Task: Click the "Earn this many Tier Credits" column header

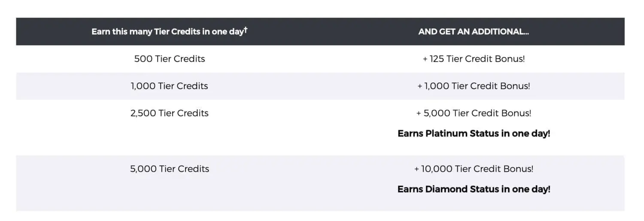Action: point(167,32)
